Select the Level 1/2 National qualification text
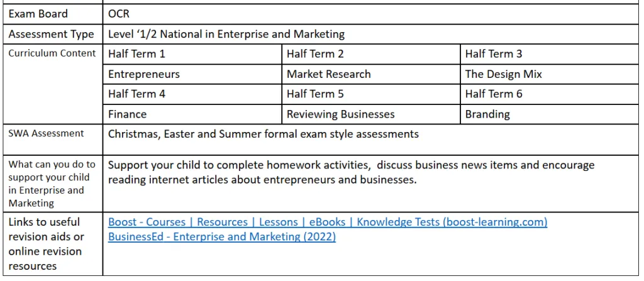The height and width of the screenshot is (281, 644). (x=226, y=34)
